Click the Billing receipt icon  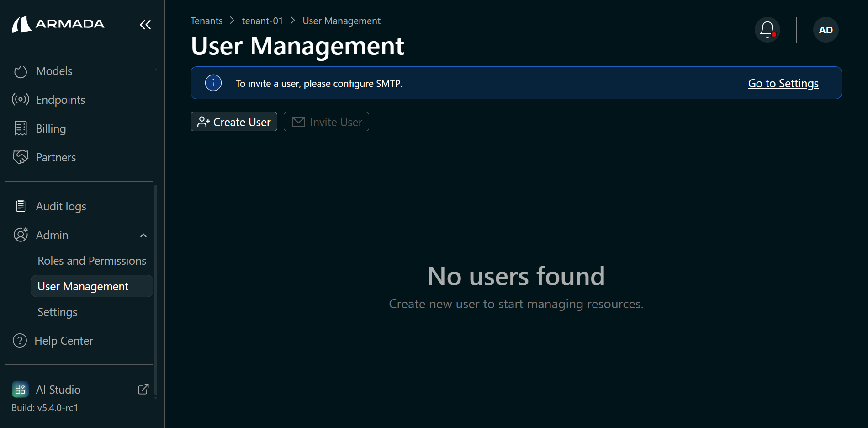21,128
